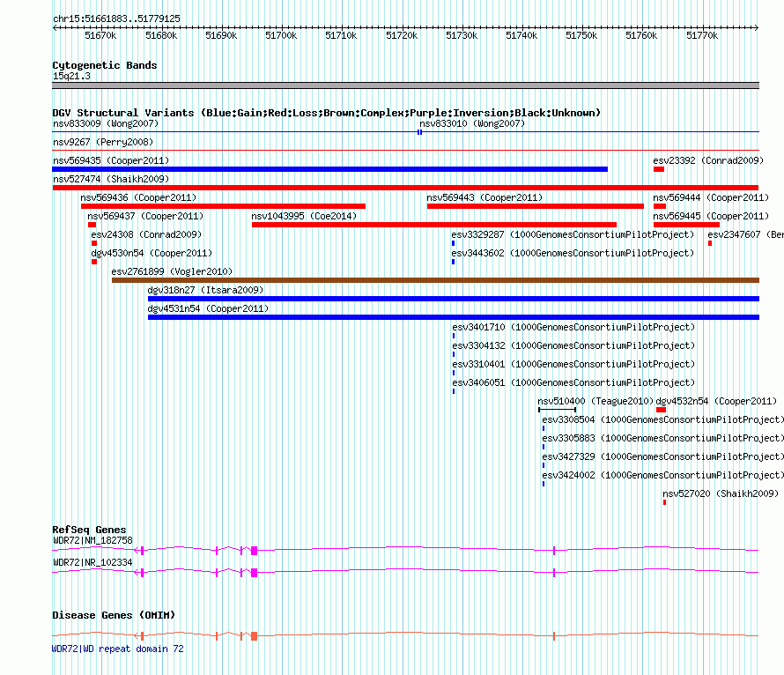Click the nsv527474 (Shaikh2009) red loss bar
The width and height of the screenshot is (784, 675).
tap(405, 188)
